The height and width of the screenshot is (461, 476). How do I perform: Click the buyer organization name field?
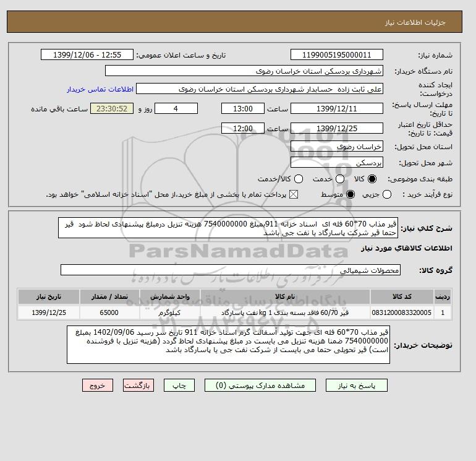(244, 71)
